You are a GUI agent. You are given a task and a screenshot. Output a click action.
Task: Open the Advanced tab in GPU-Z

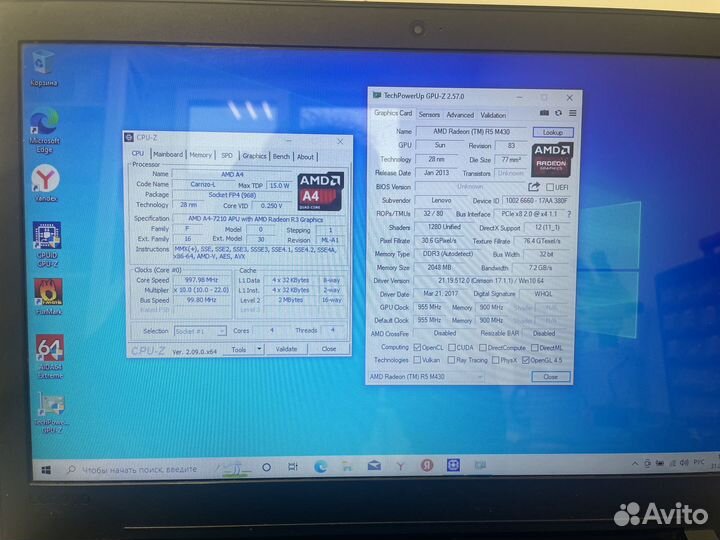pyautogui.click(x=460, y=115)
